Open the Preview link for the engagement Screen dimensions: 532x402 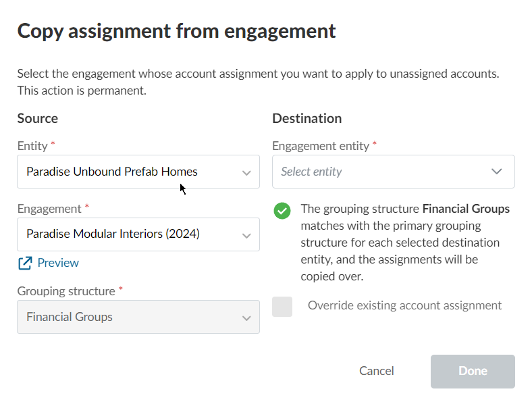58,263
